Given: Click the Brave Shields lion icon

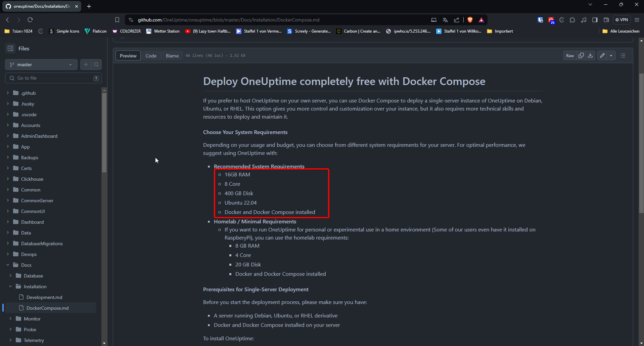Looking at the screenshot, I should [x=470, y=20].
